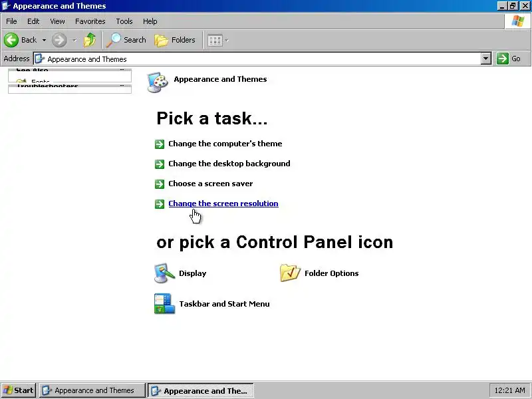Expand the Address bar dropdown
This screenshot has width=532, height=399.
click(486, 59)
